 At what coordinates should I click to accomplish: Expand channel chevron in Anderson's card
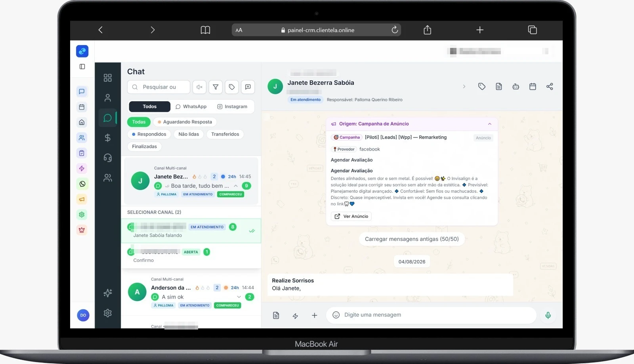click(239, 297)
